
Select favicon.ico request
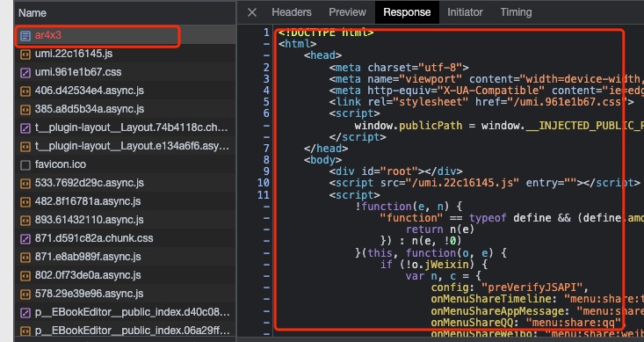pos(126,164)
